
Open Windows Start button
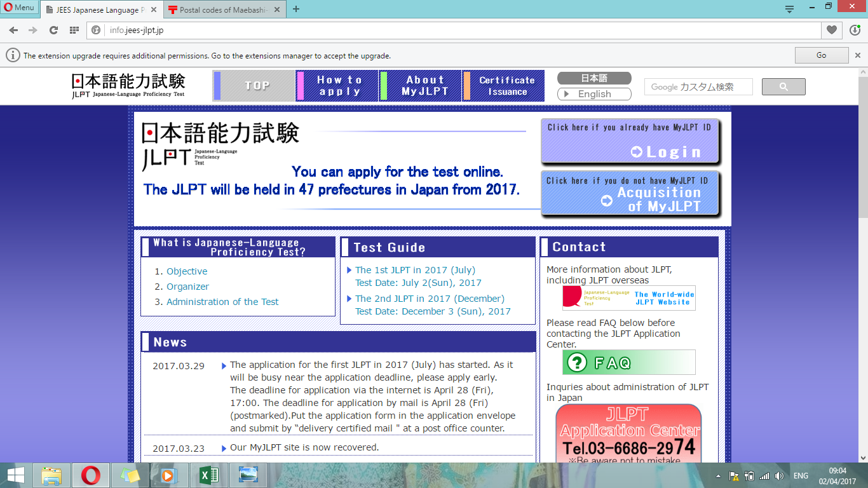pos(16,475)
